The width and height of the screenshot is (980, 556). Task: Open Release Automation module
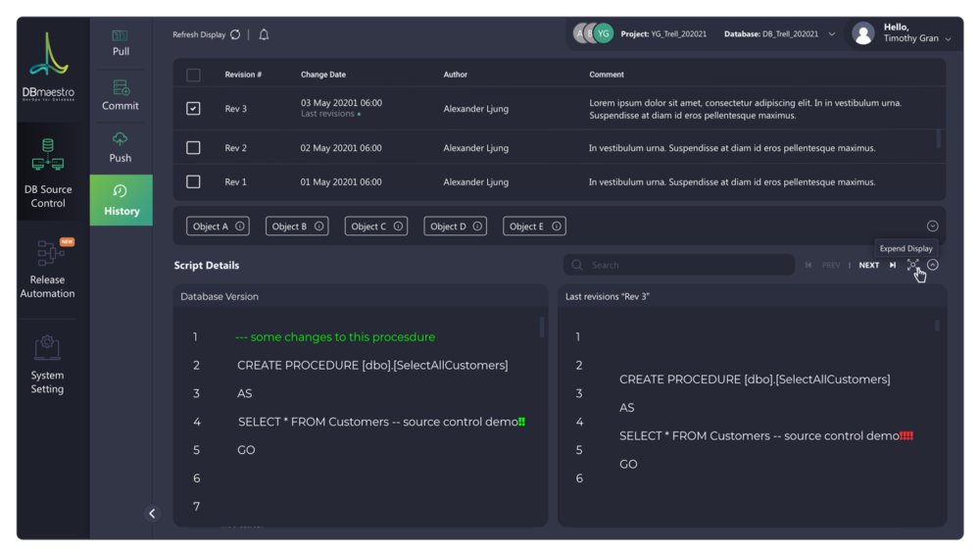click(x=47, y=270)
